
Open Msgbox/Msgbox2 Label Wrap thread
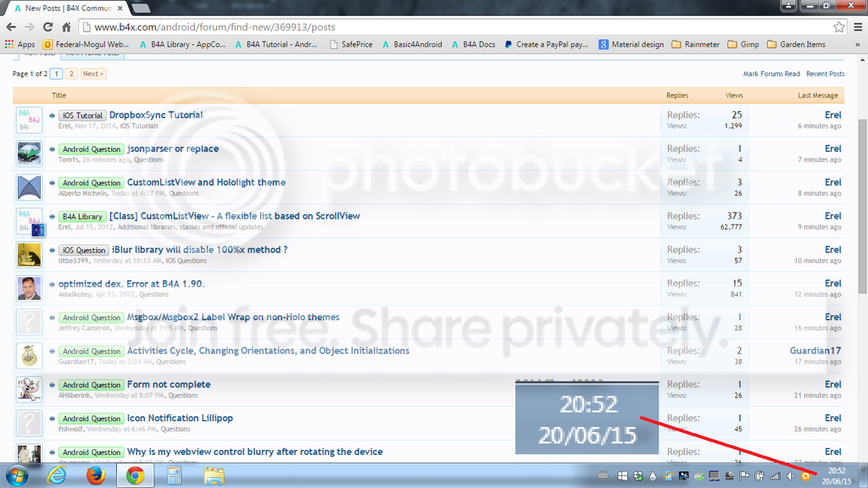(233, 317)
